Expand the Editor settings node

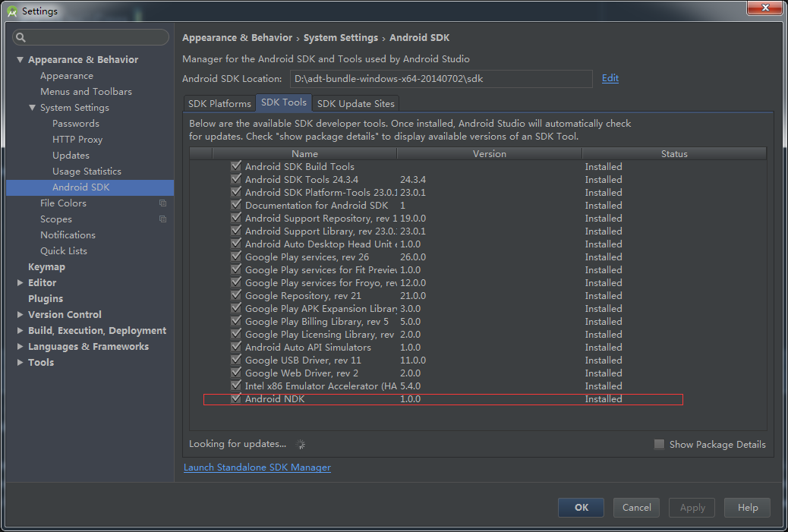click(x=20, y=283)
